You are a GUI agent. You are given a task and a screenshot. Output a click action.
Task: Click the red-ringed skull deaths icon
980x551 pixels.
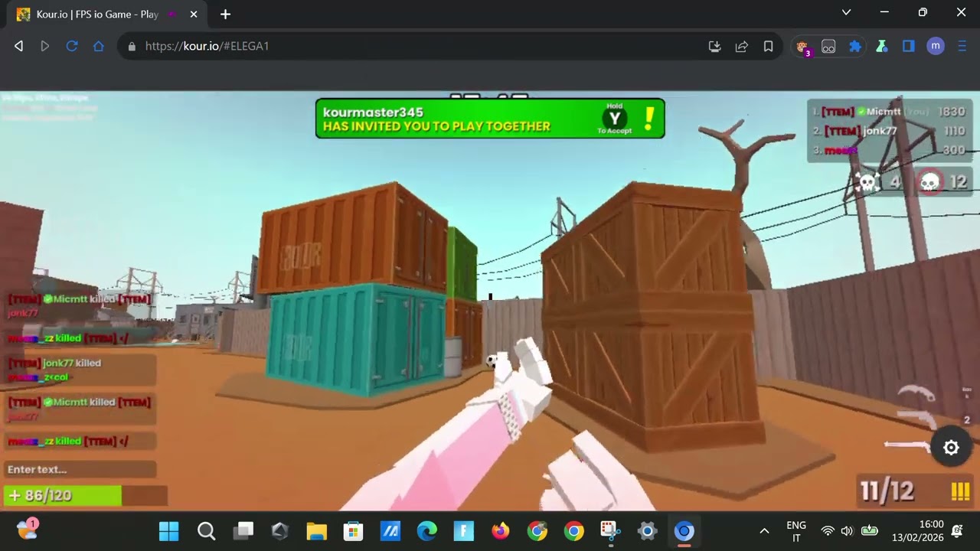pyautogui.click(x=929, y=182)
